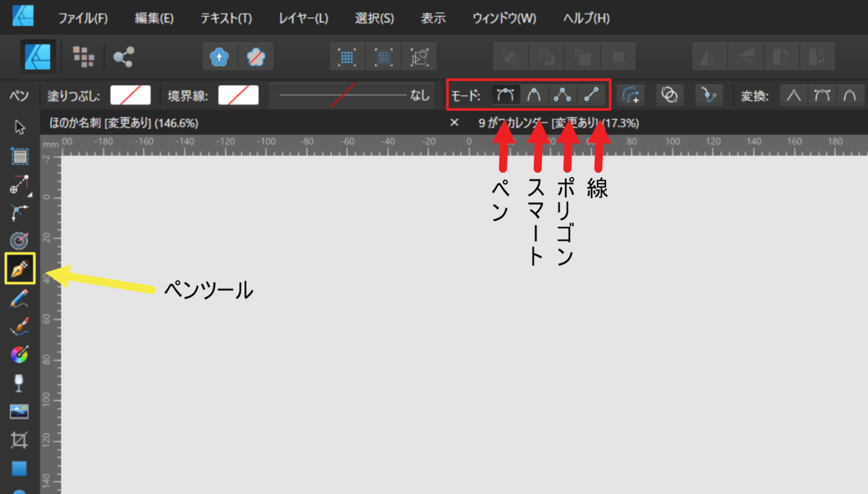Click the sharp corner button in the 変換 group
Viewport: 868px width, 494px height.
(793, 94)
